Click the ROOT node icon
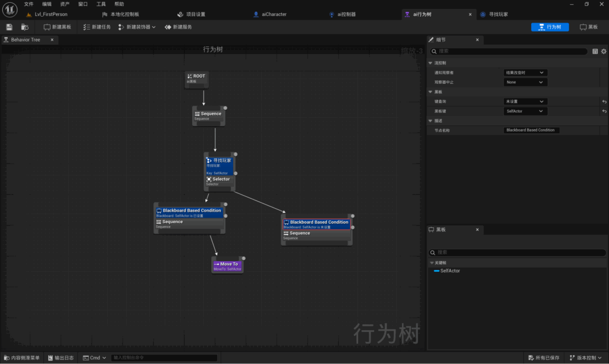 pos(190,76)
